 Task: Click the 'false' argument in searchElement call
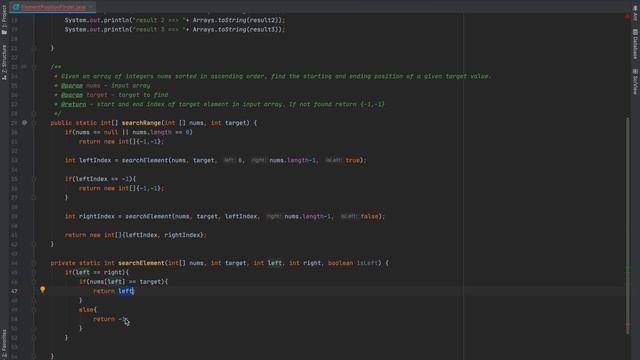point(369,216)
